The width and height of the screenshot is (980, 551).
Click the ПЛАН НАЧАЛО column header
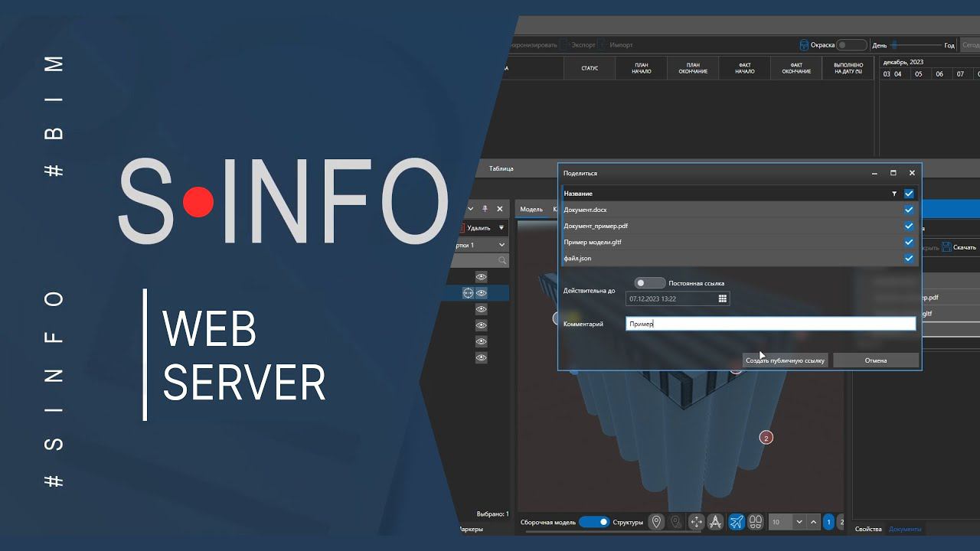(x=642, y=68)
